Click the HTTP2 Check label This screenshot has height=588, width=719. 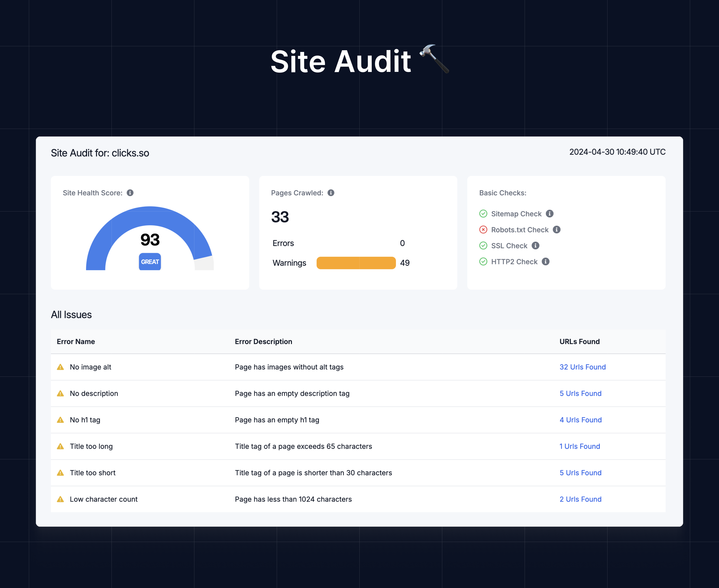(x=514, y=262)
